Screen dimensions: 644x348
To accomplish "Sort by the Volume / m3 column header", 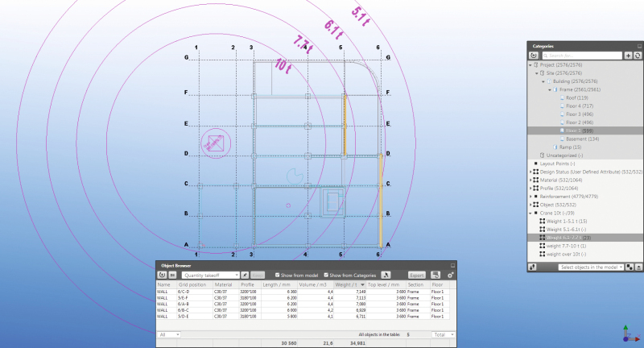I will click(316, 284).
